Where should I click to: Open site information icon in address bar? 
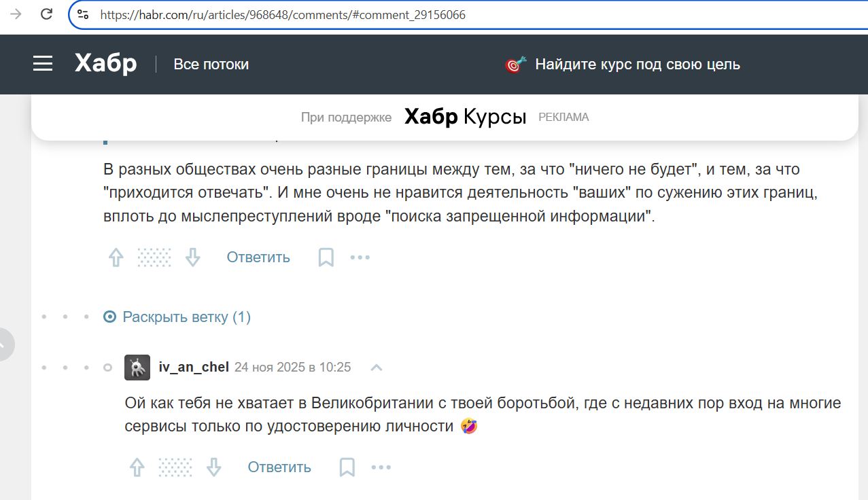[83, 14]
